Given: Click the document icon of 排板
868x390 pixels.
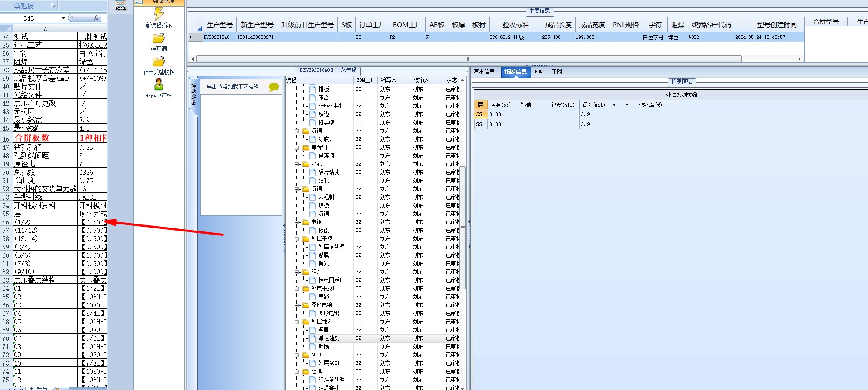Looking at the screenshot, I should click(312, 90).
